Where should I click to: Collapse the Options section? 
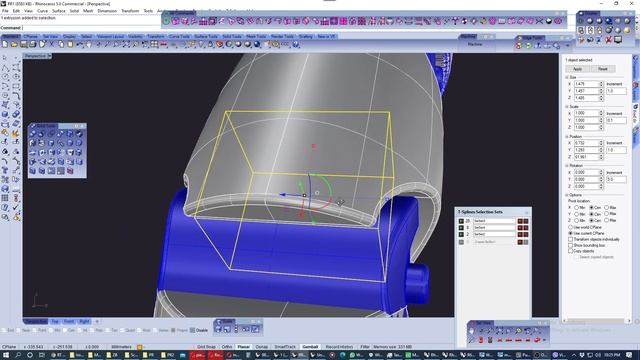[567, 195]
